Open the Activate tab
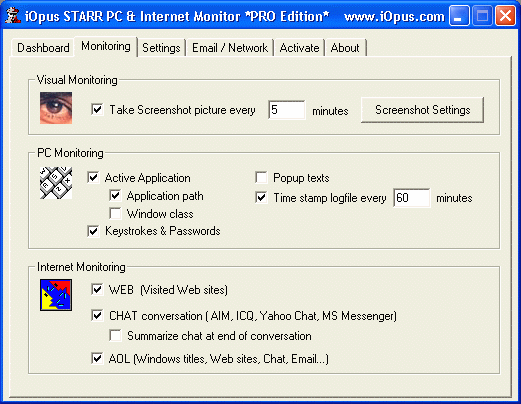This screenshot has height=404, width=521. (x=299, y=48)
